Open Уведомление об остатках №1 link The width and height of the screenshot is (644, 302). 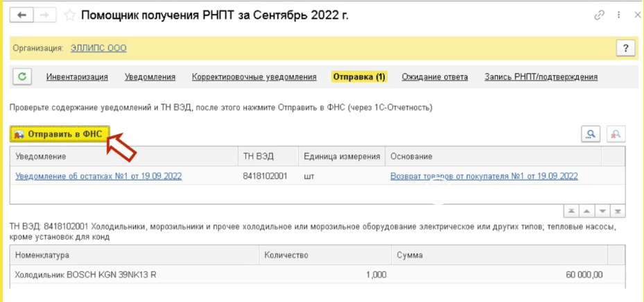98,176
